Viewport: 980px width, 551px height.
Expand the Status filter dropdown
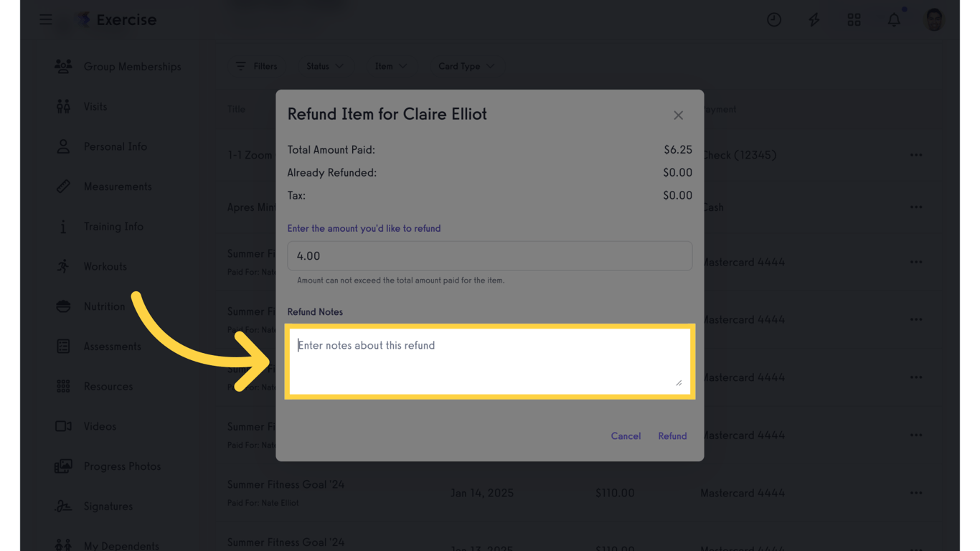click(x=324, y=66)
